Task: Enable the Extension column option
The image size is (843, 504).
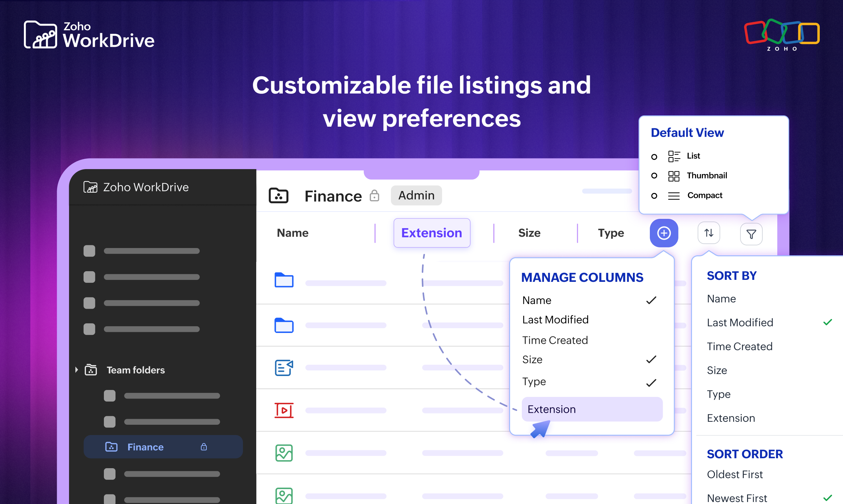Action: [591, 409]
